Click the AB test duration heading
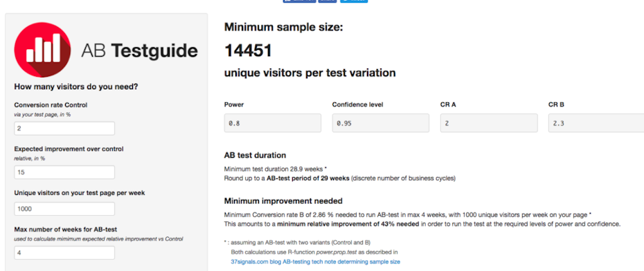 click(x=255, y=156)
